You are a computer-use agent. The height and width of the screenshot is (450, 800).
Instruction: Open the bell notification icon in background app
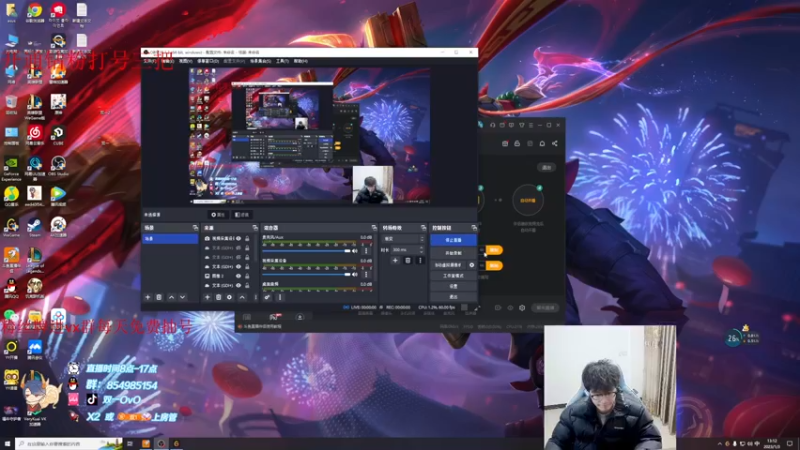click(x=542, y=143)
